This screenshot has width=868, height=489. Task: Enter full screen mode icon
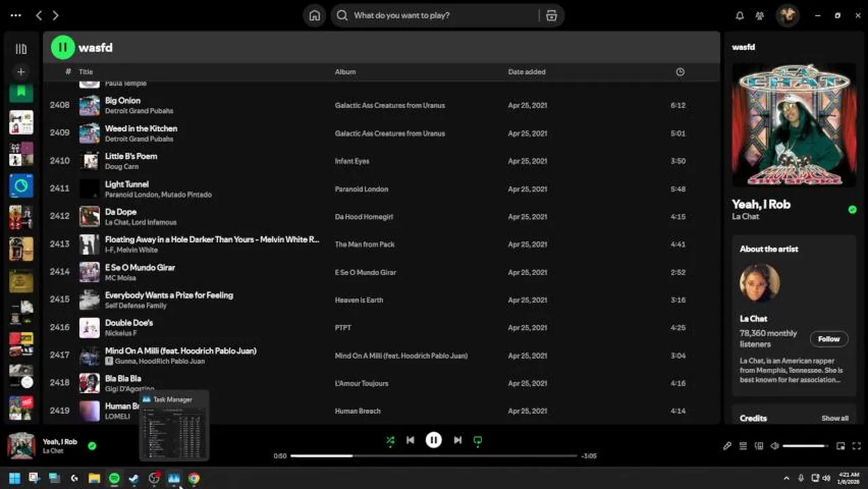pos(856,446)
